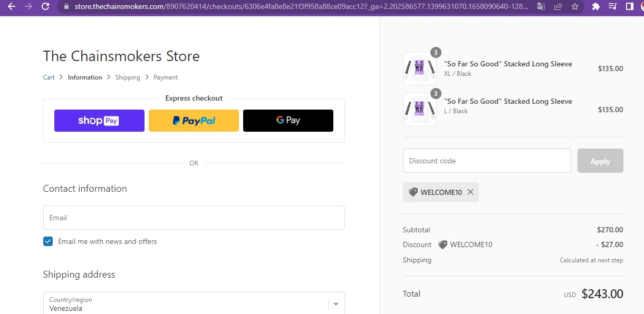Remove the WELCOME10 discount code

470,192
